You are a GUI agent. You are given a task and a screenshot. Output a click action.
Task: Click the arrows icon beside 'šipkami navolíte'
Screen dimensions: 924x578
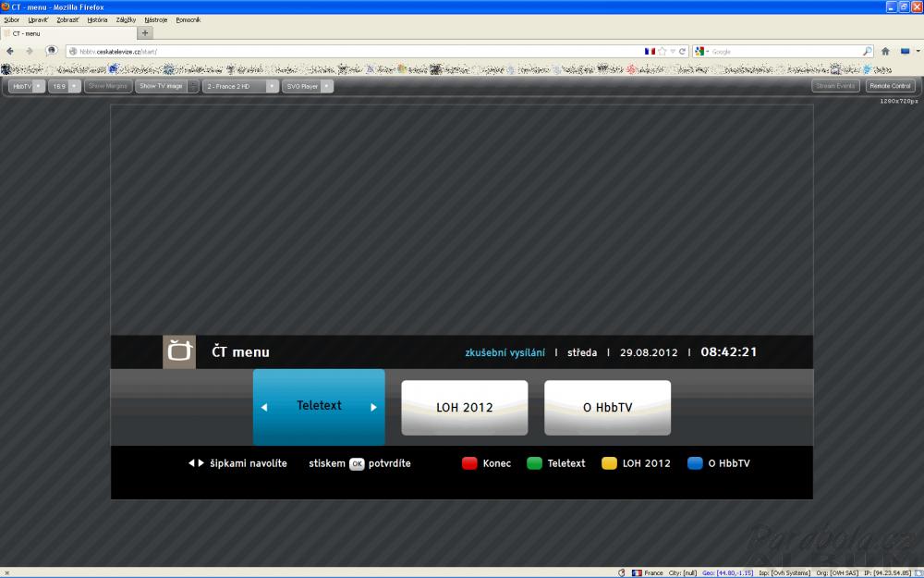(196, 463)
